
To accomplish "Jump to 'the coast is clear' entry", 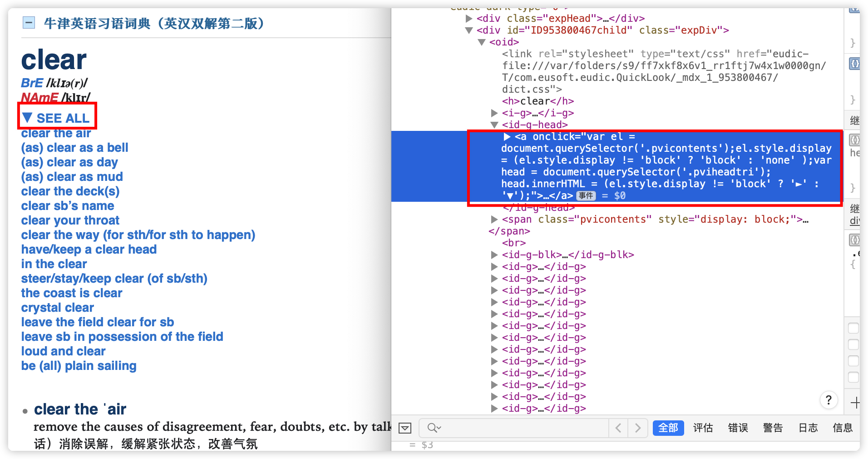I will [72, 293].
